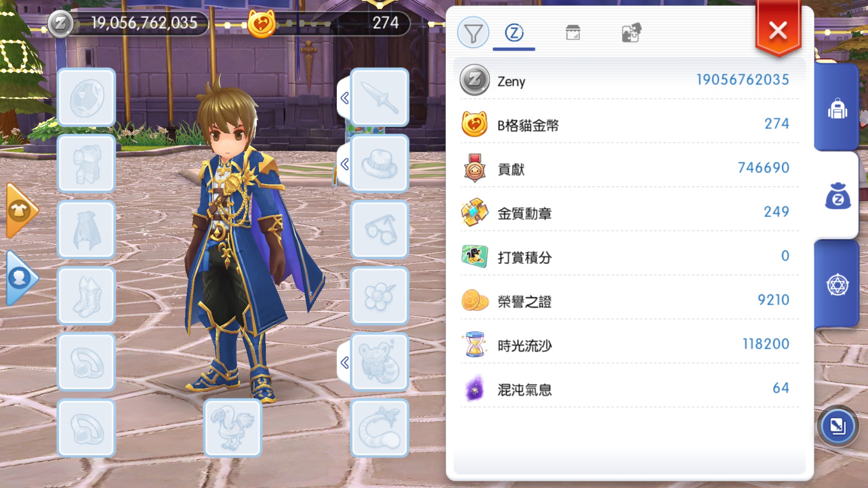Expand the raccoon back slot chevron
868x488 pixels.
coord(344,362)
